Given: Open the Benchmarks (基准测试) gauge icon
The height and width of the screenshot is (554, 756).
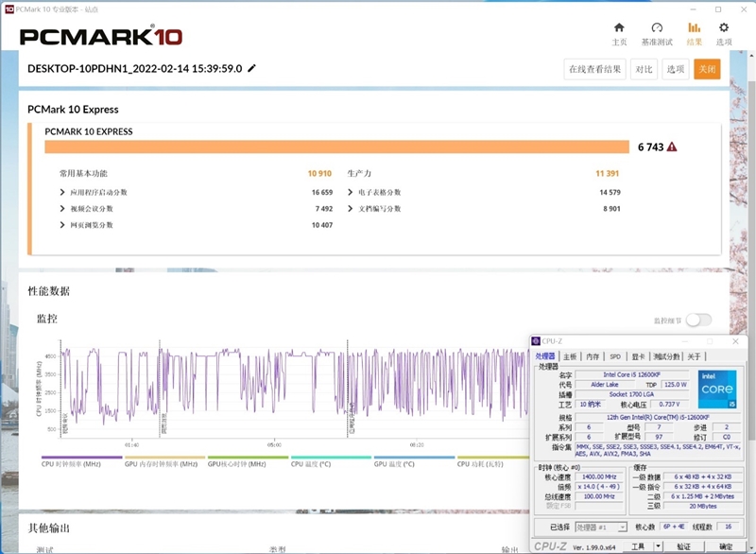Looking at the screenshot, I should click(x=657, y=27).
